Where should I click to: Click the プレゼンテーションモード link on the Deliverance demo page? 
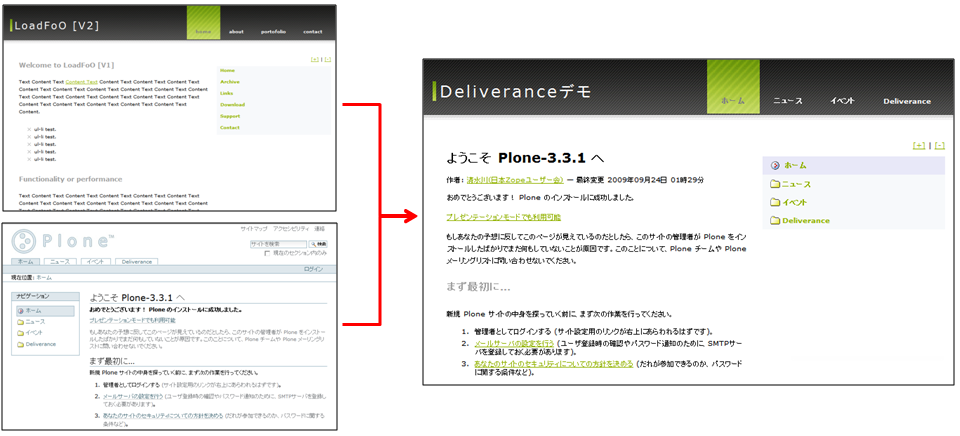tap(504, 217)
